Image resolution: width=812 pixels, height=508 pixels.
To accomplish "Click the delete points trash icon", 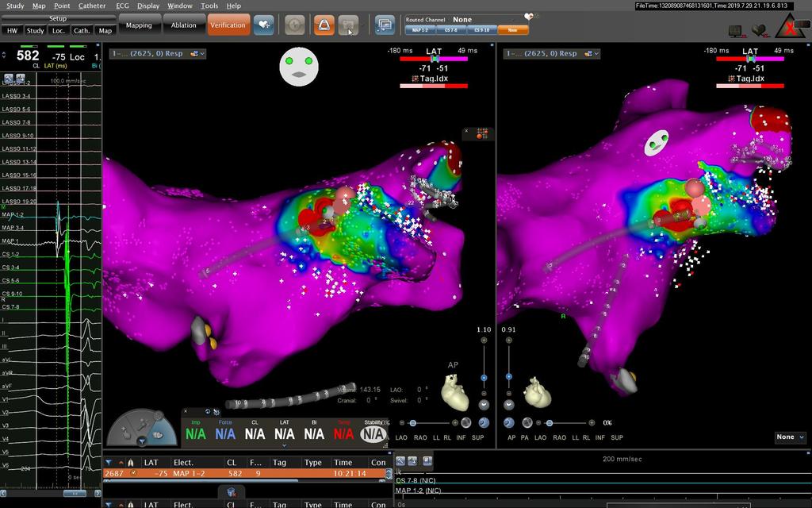I will 232,491.
